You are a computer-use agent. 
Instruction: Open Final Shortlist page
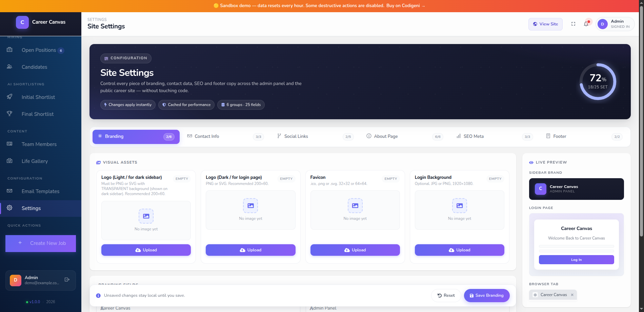[x=41, y=114]
